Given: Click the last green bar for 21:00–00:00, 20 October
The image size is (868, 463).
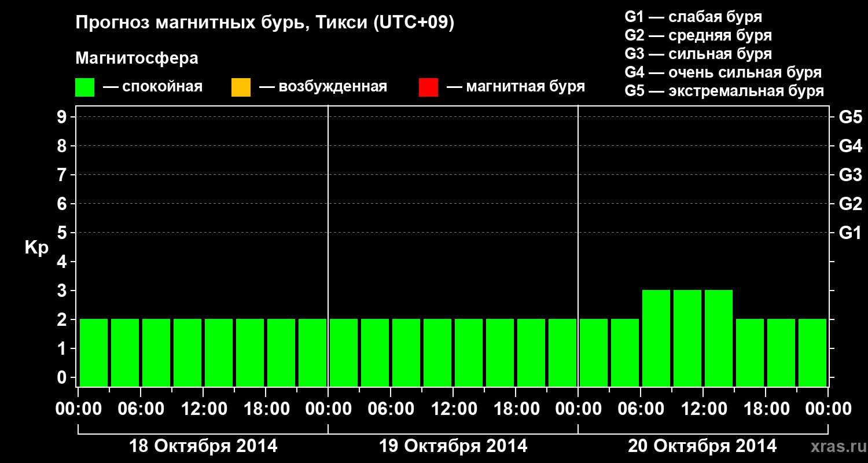Looking at the screenshot, I should [x=812, y=352].
